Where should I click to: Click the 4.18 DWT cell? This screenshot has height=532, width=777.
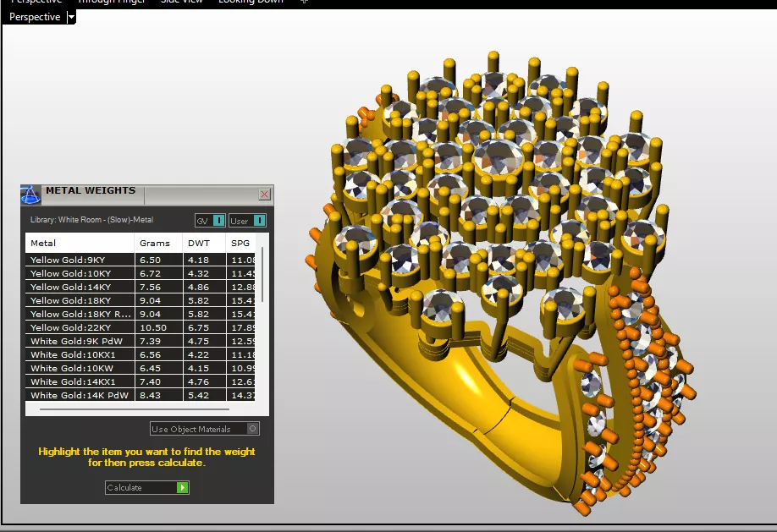point(205,260)
